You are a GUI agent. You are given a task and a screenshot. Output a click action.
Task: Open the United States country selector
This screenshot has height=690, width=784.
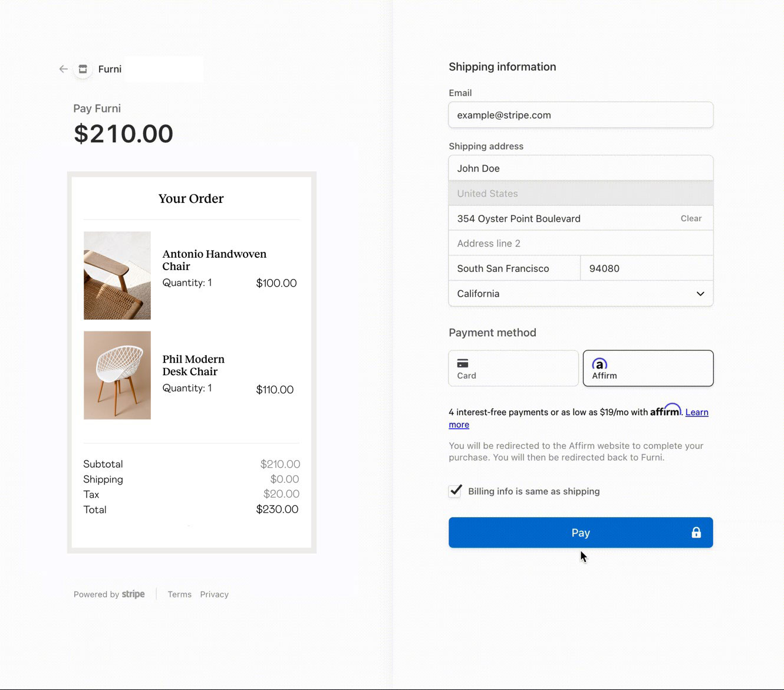tap(581, 193)
